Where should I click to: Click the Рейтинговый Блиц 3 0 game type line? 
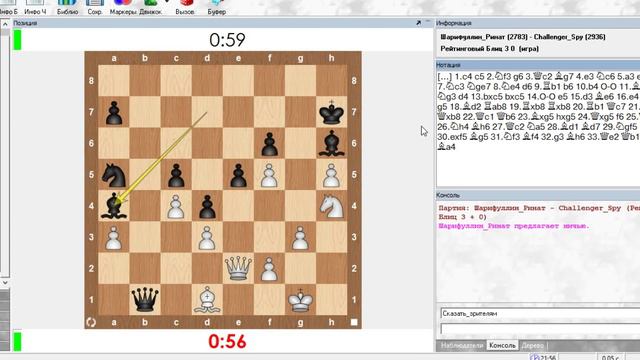click(x=489, y=49)
